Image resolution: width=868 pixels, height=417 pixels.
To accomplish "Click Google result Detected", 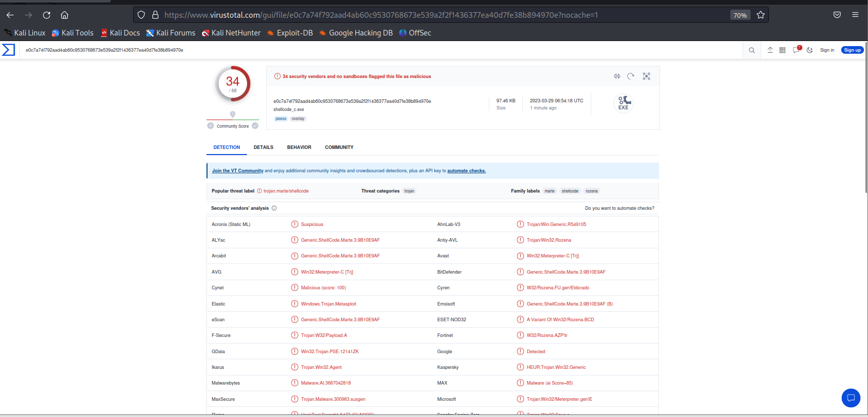I will pyautogui.click(x=536, y=352).
